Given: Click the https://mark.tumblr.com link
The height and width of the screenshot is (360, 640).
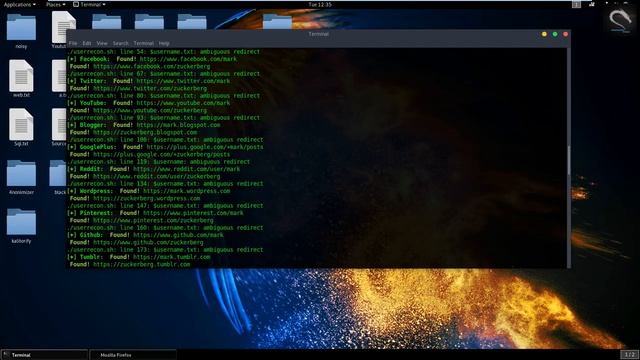Looking at the screenshot, I should point(171,257).
